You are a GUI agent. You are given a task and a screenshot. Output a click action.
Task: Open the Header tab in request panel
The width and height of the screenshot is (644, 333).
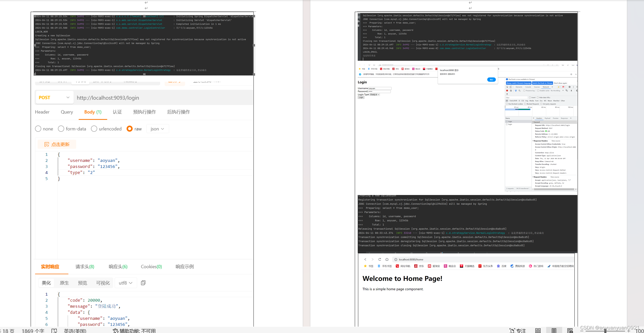coord(42,112)
